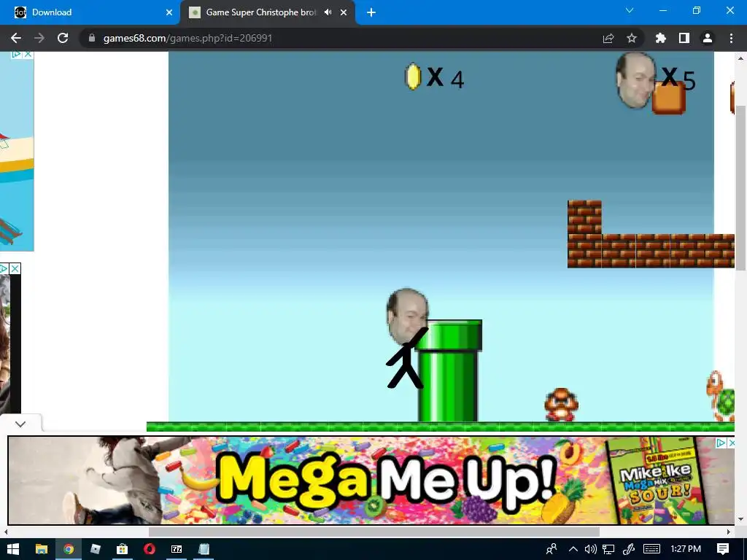
Task: Open a new browser tab
Action: pyautogui.click(x=371, y=12)
